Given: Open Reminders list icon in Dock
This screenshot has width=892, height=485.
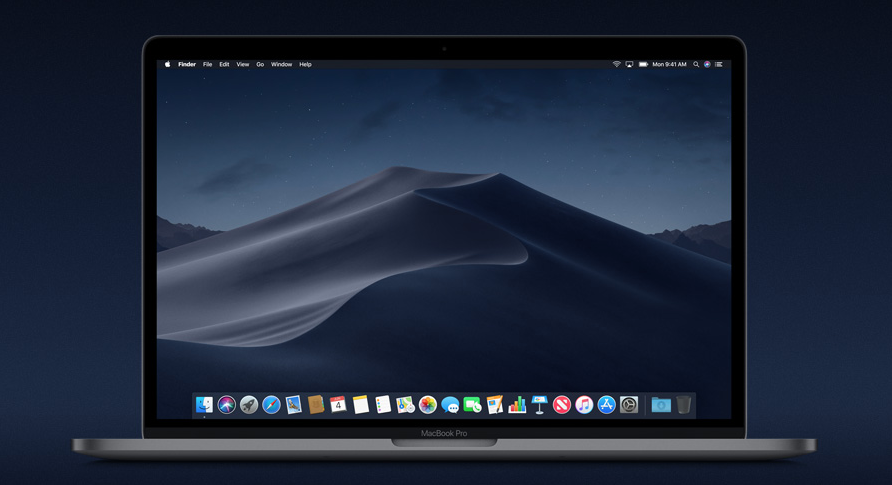Looking at the screenshot, I should 383,405.
